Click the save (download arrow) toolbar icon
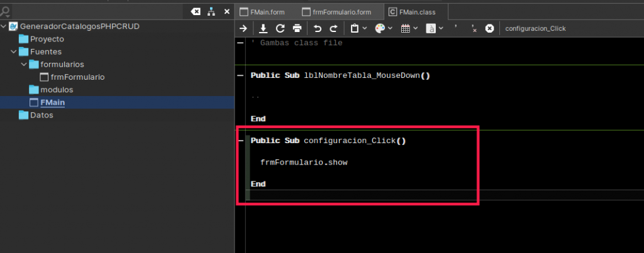 click(264, 28)
